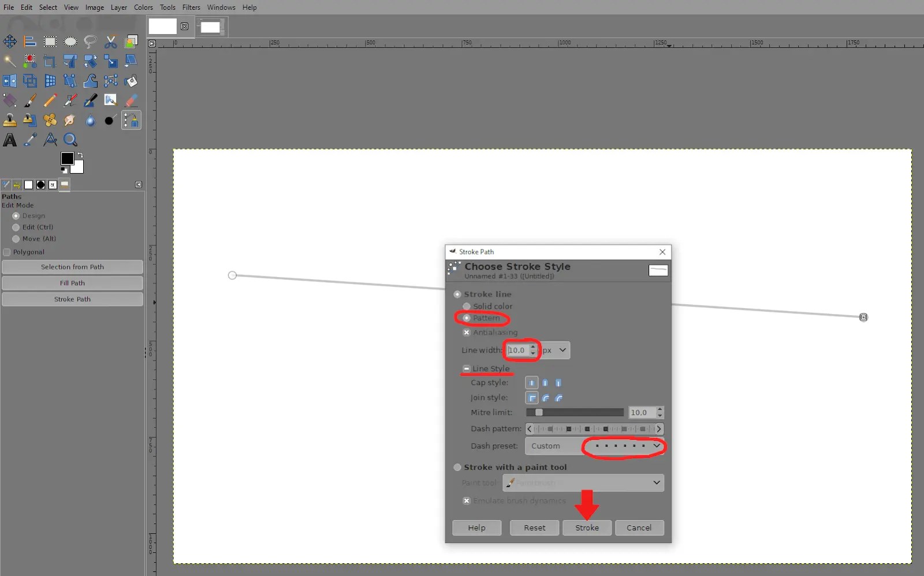The height and width of the screenshot is (576, 924).
Task: Click Selection from Path in Paths panel
Action: pyautogui.click(x=72, y=267)
